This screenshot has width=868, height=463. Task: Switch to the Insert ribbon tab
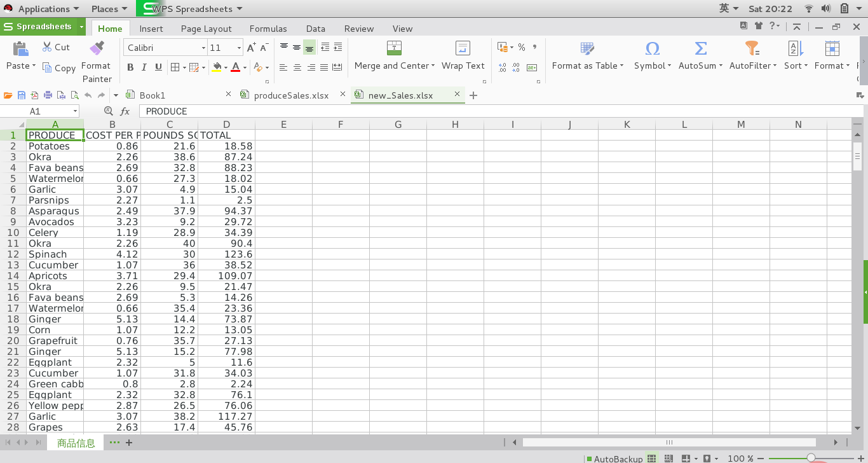pyautogui.click(x=151, y=29)
